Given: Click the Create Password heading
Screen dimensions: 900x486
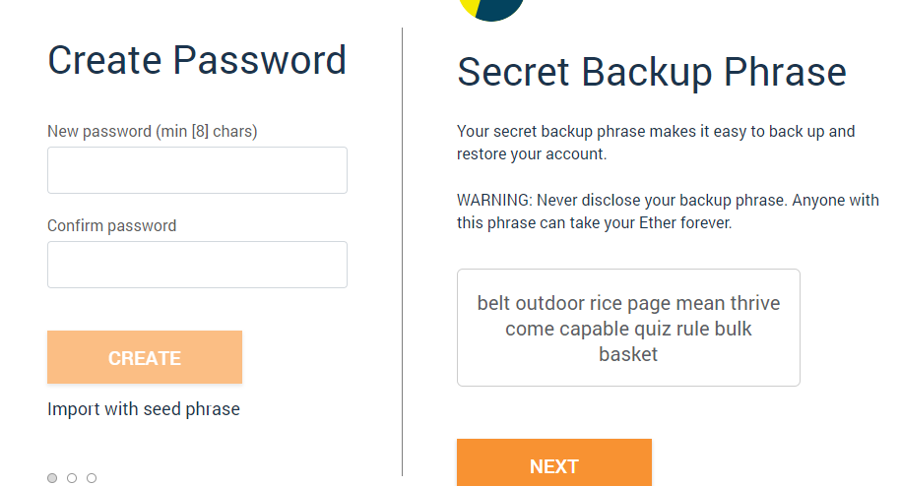Looking at the screenshot, I should pos(197,61).
